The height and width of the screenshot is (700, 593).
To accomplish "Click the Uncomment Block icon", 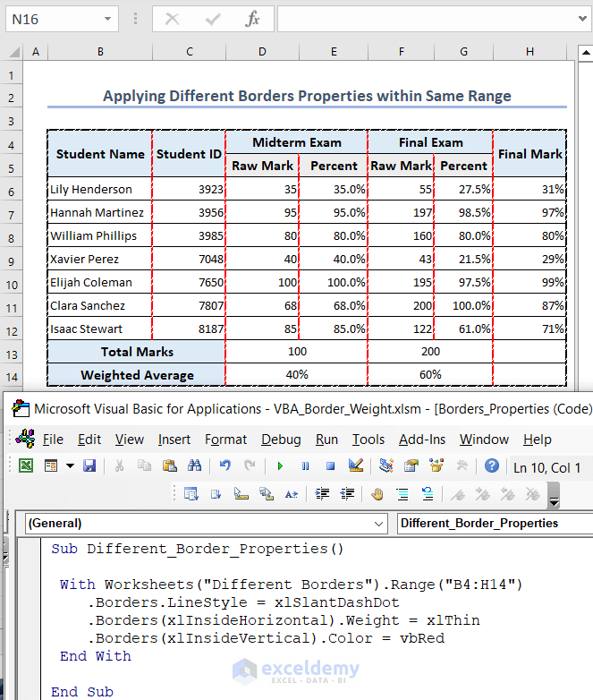I will (428, 494).
